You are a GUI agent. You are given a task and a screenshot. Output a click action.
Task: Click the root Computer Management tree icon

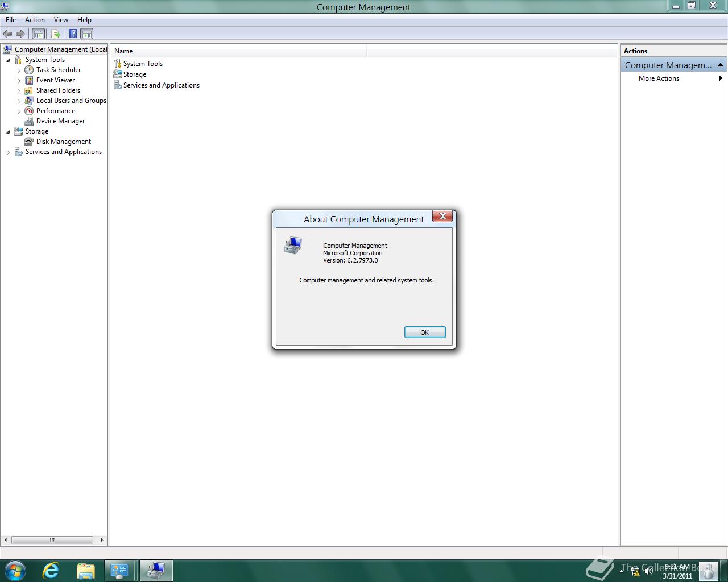point(7,49)
